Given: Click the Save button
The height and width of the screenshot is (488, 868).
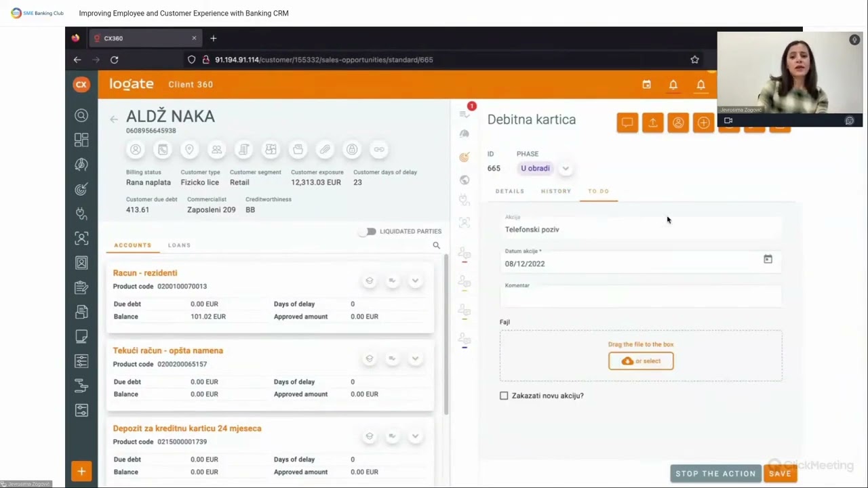Looking at the screenshot, I should point(780,474).
